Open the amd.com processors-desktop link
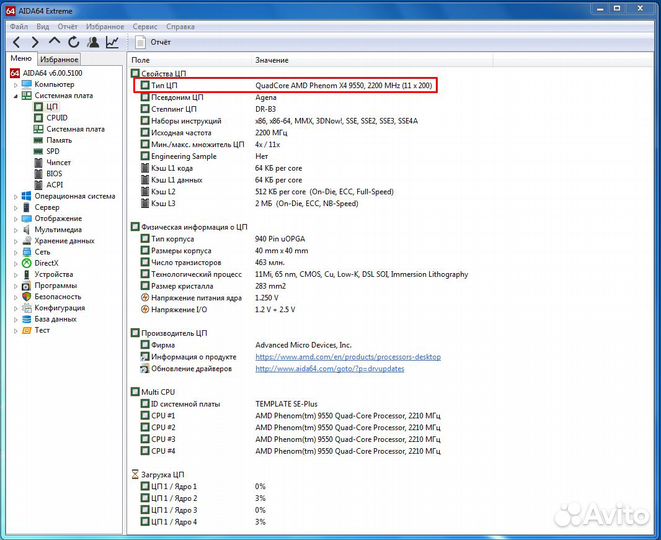Viewport: 661px width, 540px height. [348, 357]
